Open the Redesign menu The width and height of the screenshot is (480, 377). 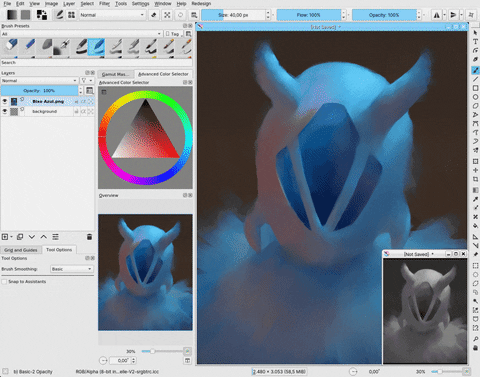[x=201, y=4]
